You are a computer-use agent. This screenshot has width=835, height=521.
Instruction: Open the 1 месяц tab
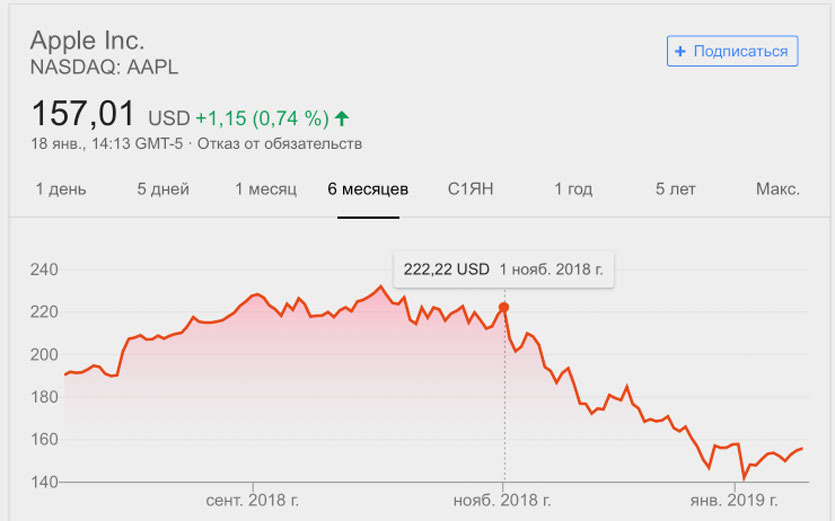266,189
